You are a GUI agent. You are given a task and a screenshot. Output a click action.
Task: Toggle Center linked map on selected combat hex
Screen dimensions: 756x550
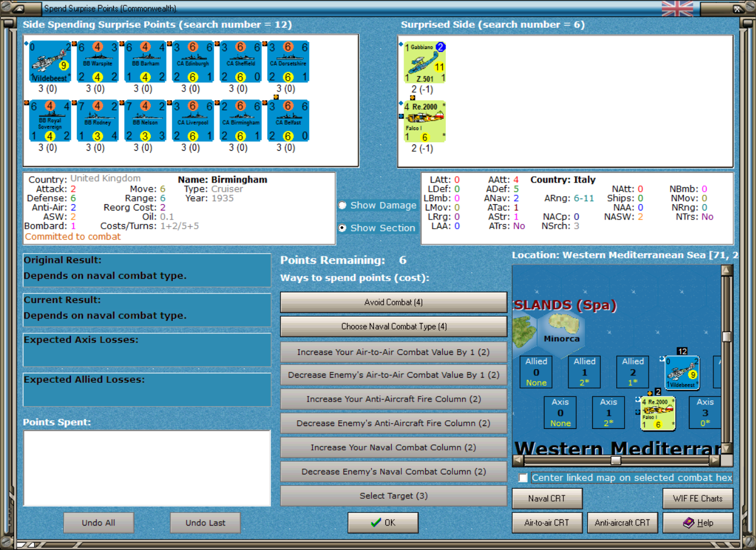tap(523, 478)
